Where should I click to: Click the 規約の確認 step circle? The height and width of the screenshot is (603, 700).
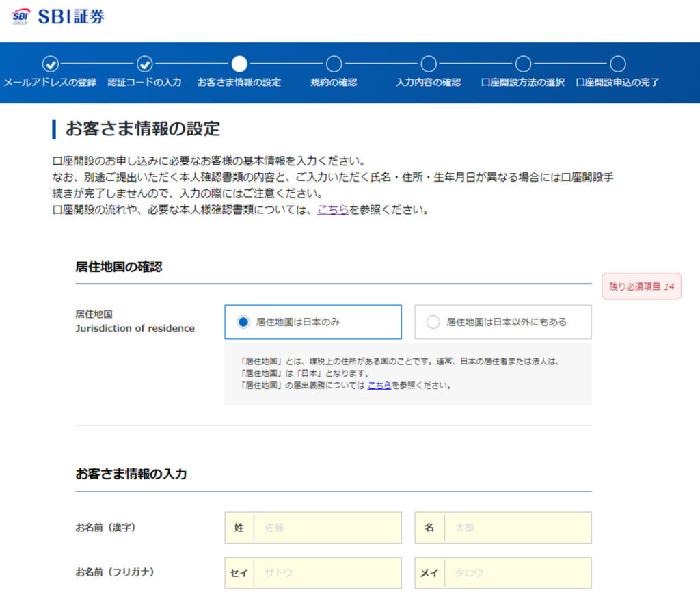[x=334, y=64]
